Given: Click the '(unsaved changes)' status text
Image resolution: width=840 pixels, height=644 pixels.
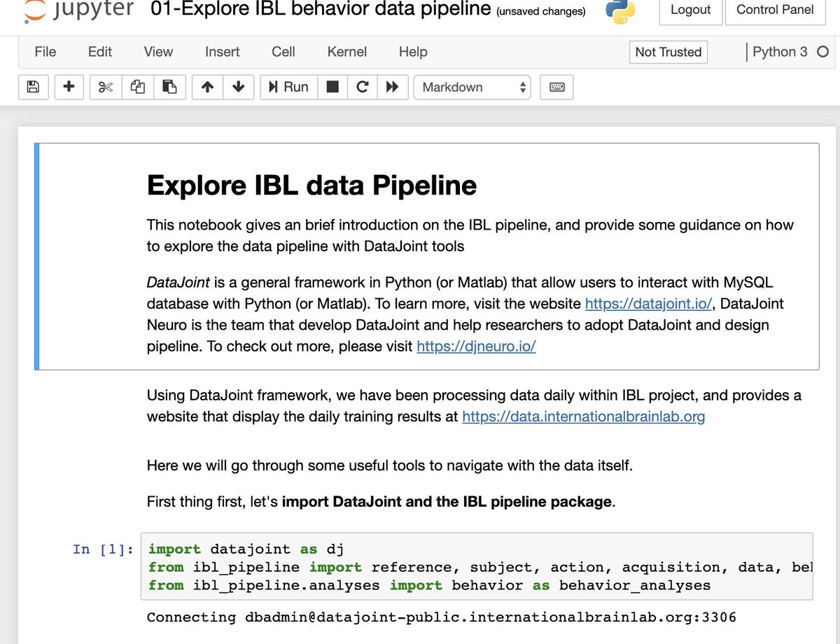Looking at the screenshot, I should 541,11.
